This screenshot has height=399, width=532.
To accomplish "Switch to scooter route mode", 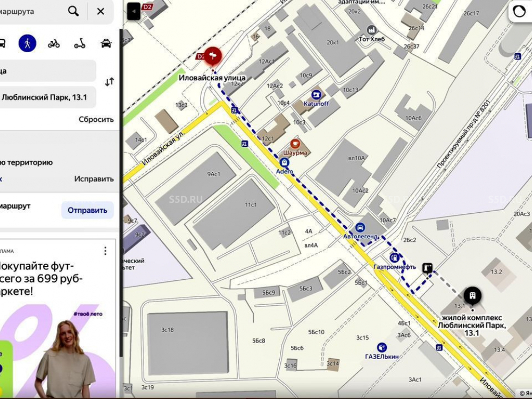I will (x=79, y=44).
